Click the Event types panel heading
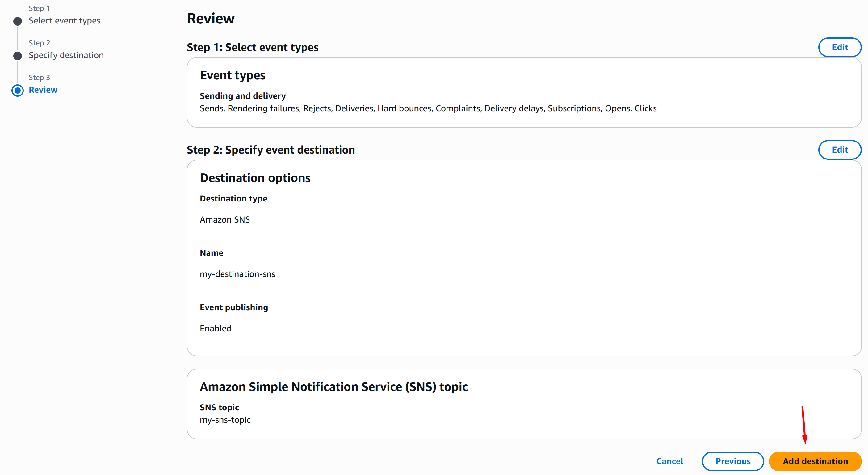 (233, 75)
